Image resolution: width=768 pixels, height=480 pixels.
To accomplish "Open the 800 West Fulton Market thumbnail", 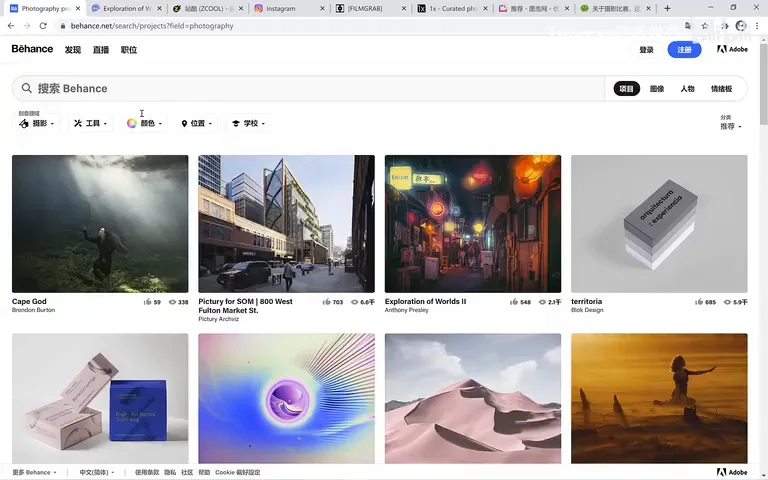I will pos(287,224).
